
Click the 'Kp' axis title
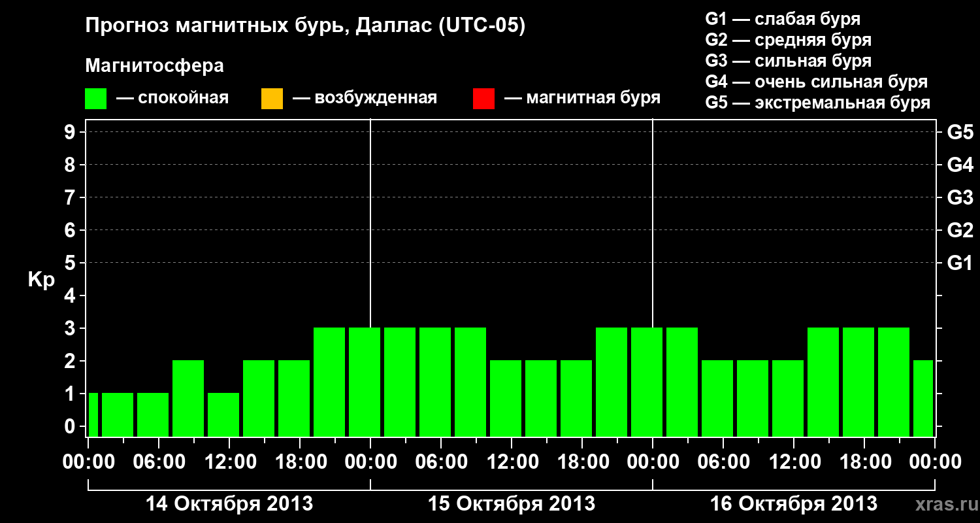pos(41,279)
